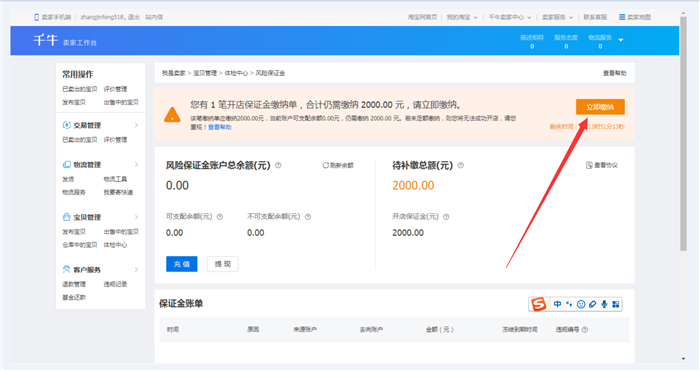700x371 pixels.
Task: Click help icon beside 开店保证金
Action: [x=446, y=217]
